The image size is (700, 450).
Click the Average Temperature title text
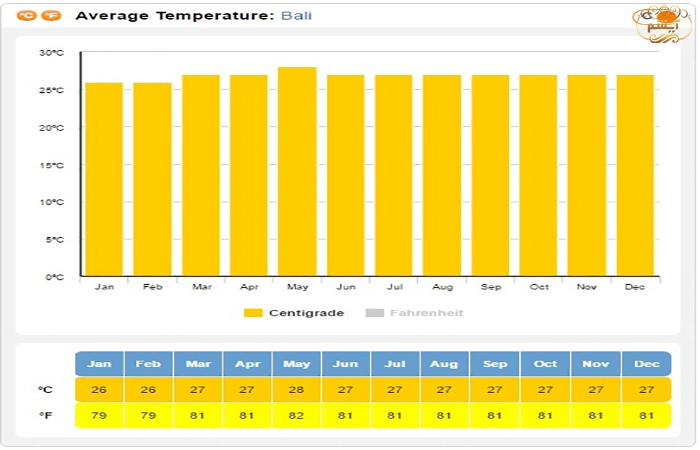pyautogui.click(x=173, y=16)
